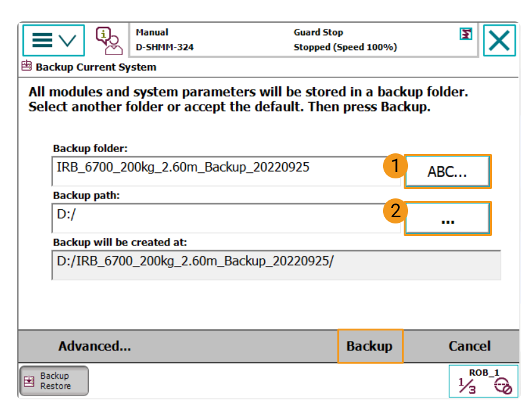The width and height of the screenshot is (532, 420).
Task: Click the Backup Current System title icon
Action: [27, 66]
